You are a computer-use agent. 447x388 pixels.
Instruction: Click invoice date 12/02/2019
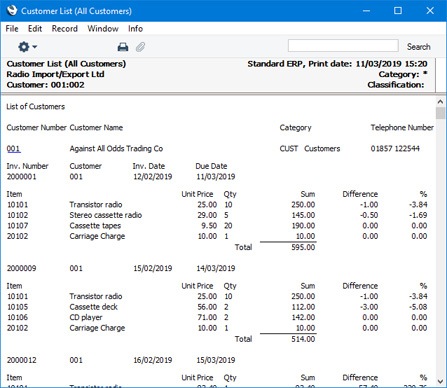pyautogui.click(x=153, y=177)
